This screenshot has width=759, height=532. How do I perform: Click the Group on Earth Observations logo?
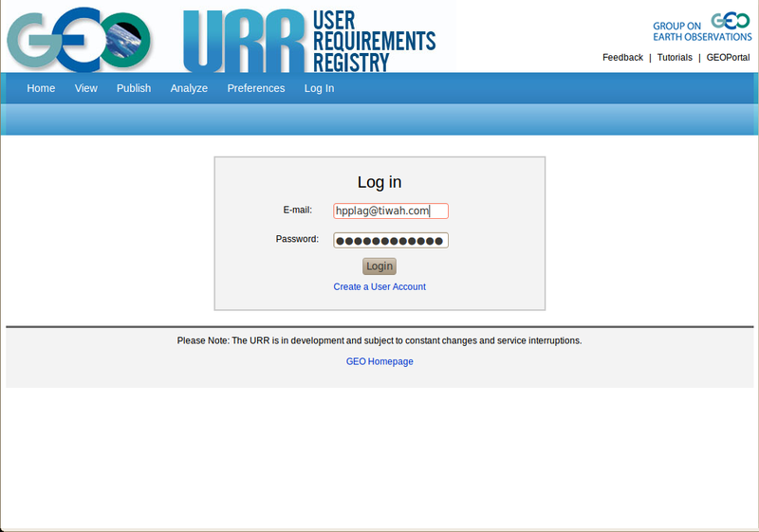tap(701, 26)
